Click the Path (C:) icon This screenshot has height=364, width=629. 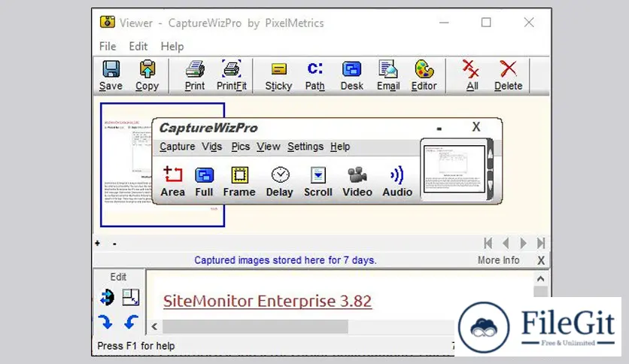pyautogui.click(x=315, y=76)
